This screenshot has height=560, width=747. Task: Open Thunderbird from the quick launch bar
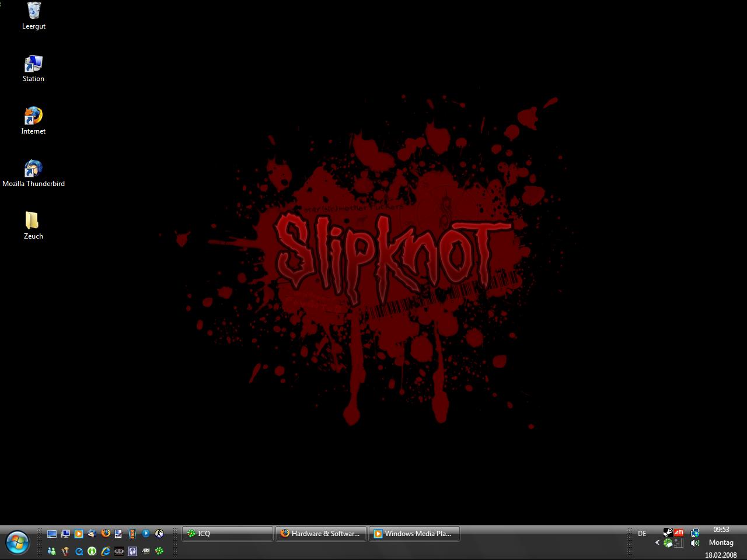coord(92,533)
